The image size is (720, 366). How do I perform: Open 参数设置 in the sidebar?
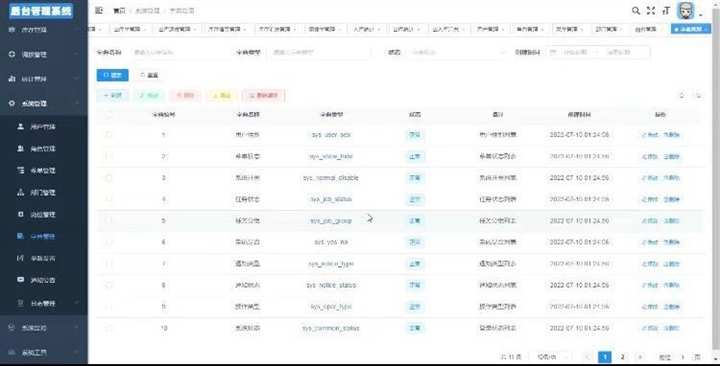[x=44, y=258]
